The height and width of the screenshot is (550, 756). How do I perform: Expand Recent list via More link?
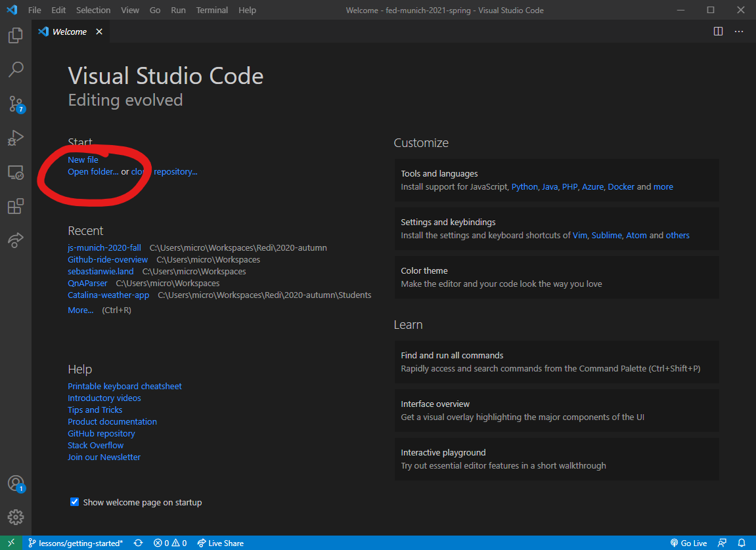(x=79, y=310)
